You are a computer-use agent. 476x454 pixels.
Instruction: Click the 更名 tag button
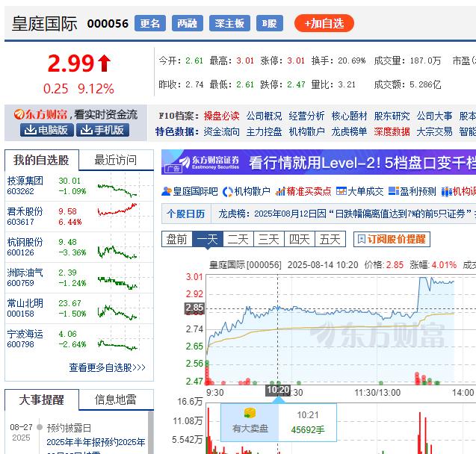150,23
